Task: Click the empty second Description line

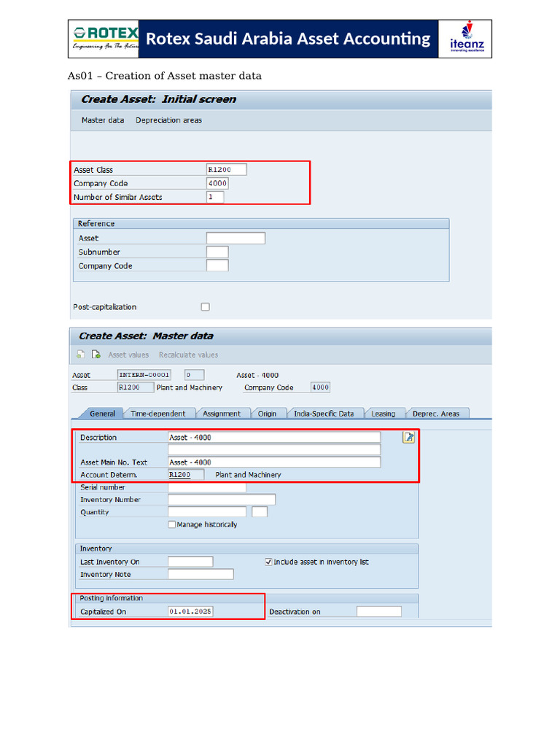Action: (274, 449)
